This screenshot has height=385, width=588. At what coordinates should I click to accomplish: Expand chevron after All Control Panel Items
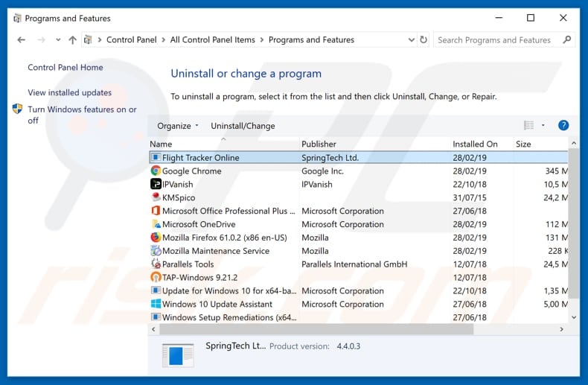pyautogui.click(x=262, y=39)
